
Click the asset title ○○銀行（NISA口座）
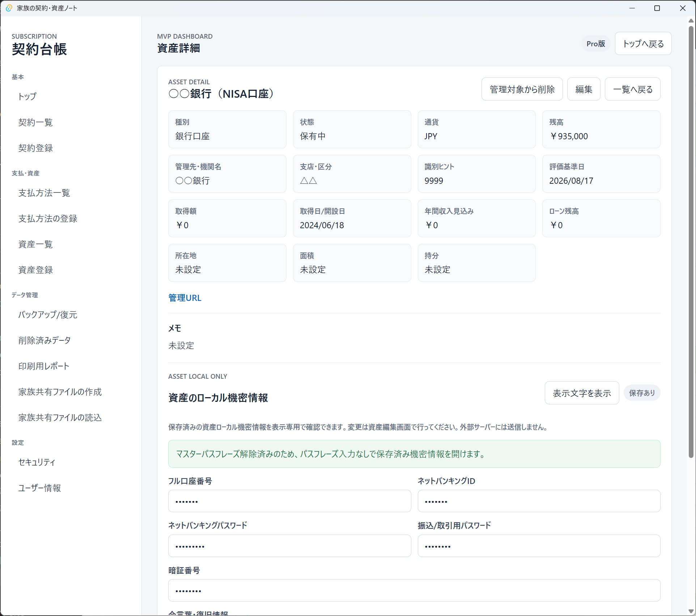pyautogui.click(x=221, y=94)
